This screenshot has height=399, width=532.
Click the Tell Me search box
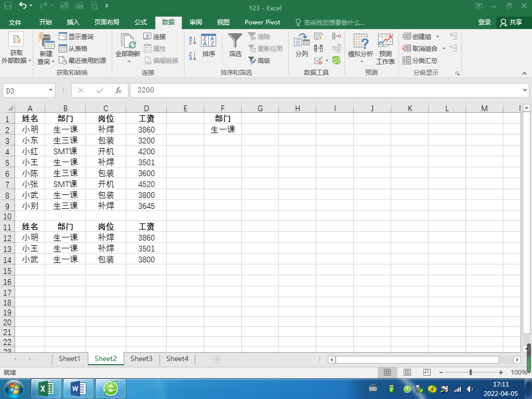330,23
